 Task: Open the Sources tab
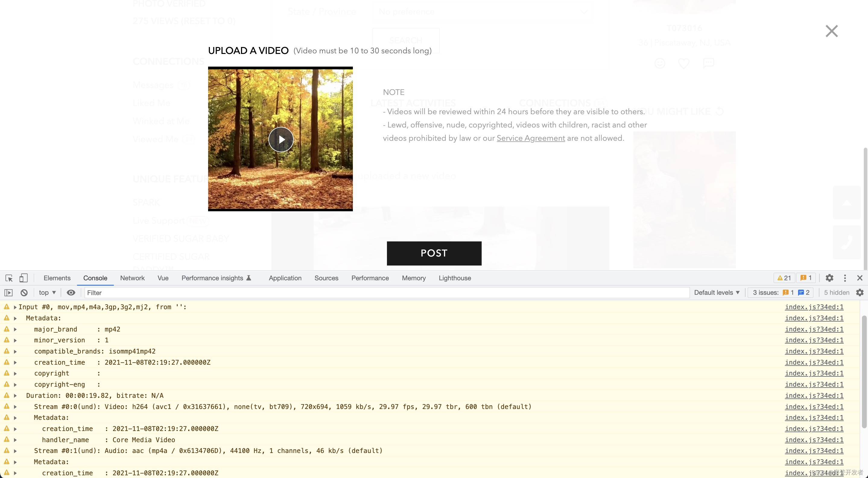pyautogui.click(x=326, y=278)
